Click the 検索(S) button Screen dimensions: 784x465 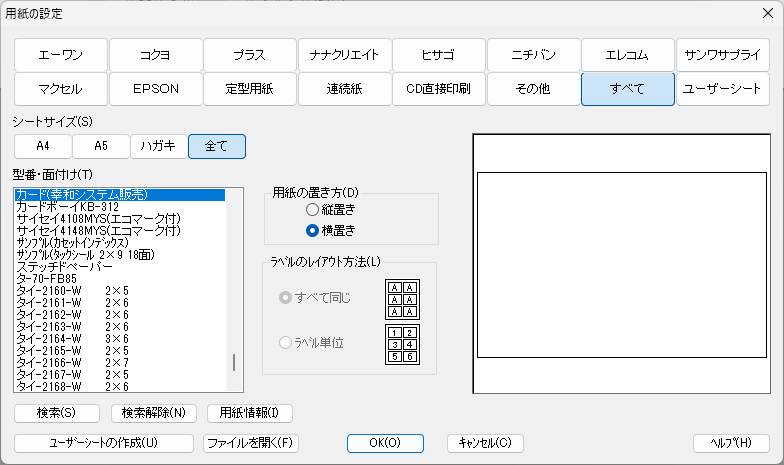[x=57, y=413]
